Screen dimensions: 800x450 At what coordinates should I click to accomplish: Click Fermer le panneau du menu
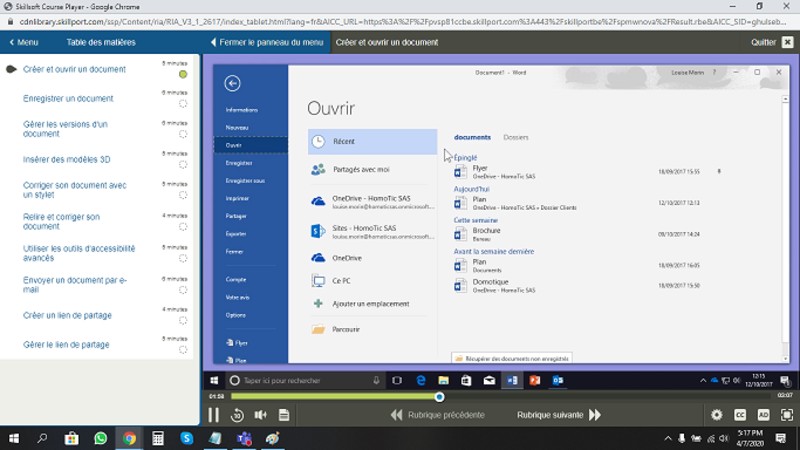(267, 42)
